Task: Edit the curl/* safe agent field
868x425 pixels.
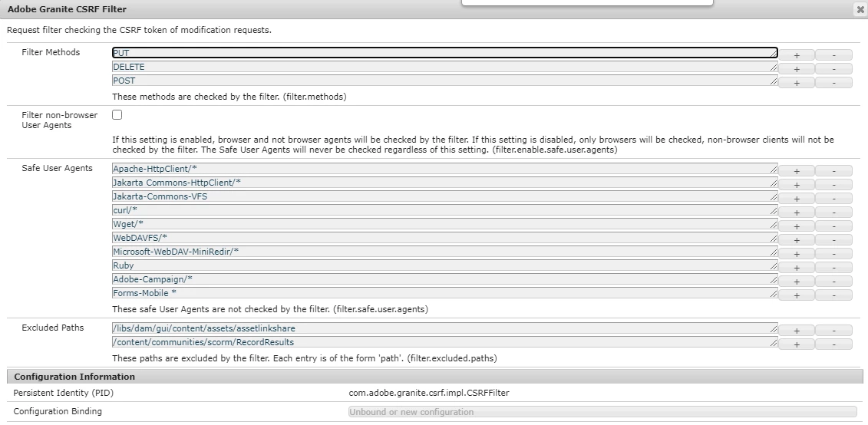Action: [x=444, y=209]
